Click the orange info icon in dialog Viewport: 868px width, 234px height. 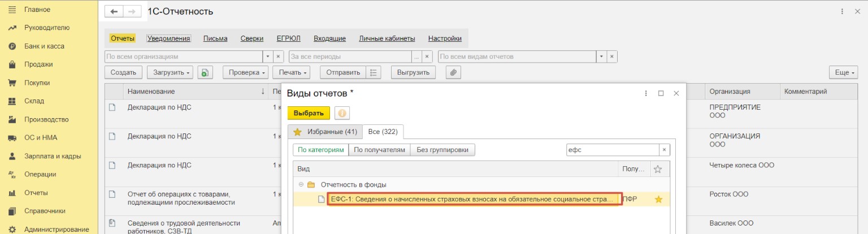342,113
